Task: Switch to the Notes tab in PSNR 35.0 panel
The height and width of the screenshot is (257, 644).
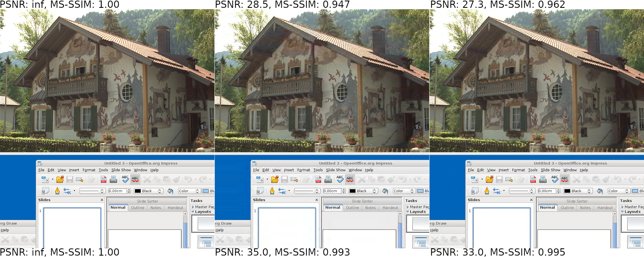Action: coord(371,208)
